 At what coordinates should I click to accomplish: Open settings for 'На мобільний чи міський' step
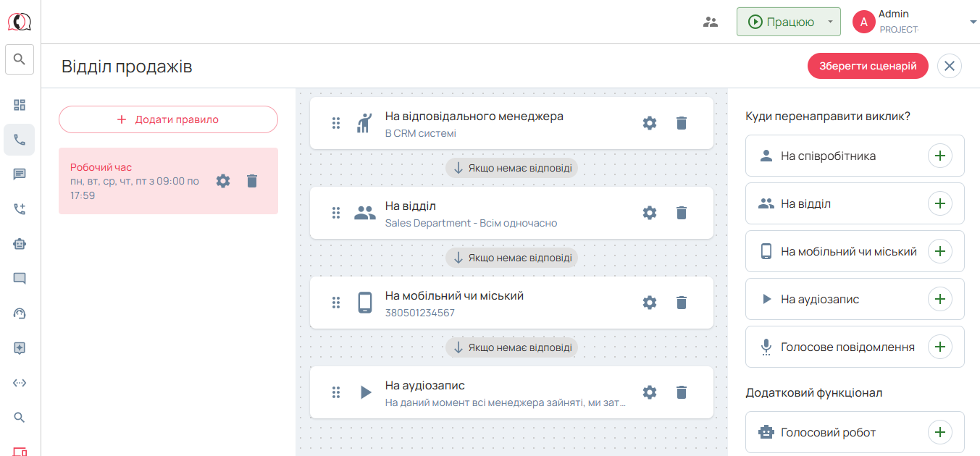click(x=650, y=303)
